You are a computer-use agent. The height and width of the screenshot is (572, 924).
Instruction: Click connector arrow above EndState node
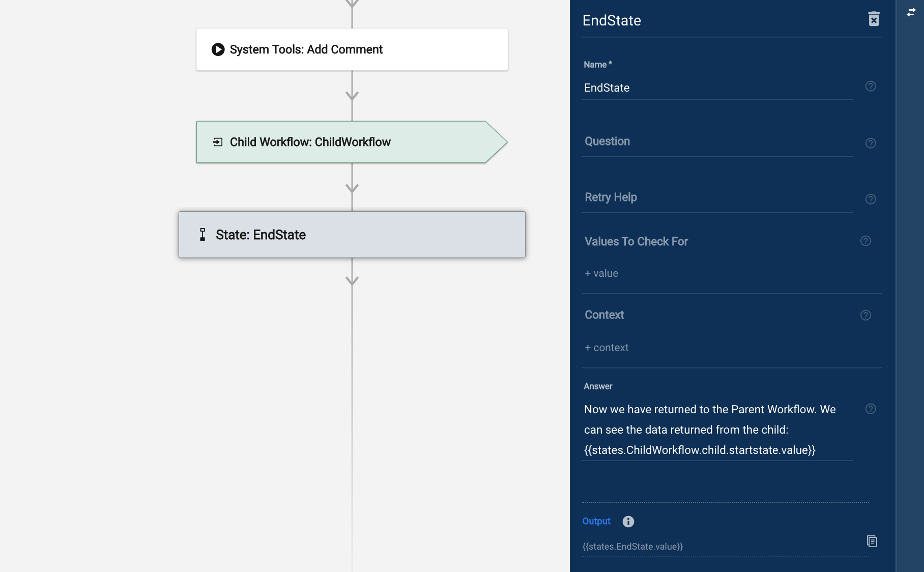pyautogui.click(x=352, y=188)
